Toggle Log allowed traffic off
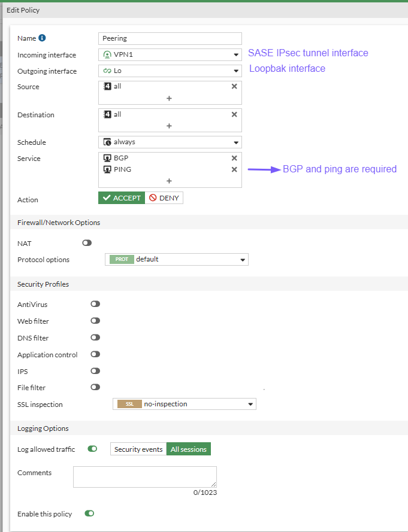This screenshot has height=532, width=408. pyautogui.click(x=92, y=449)
